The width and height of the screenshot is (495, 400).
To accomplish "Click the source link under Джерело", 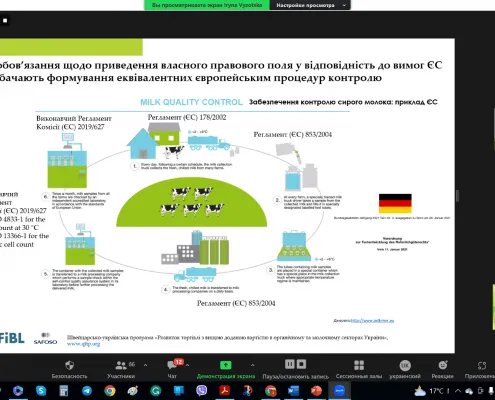I will point(373,321).
